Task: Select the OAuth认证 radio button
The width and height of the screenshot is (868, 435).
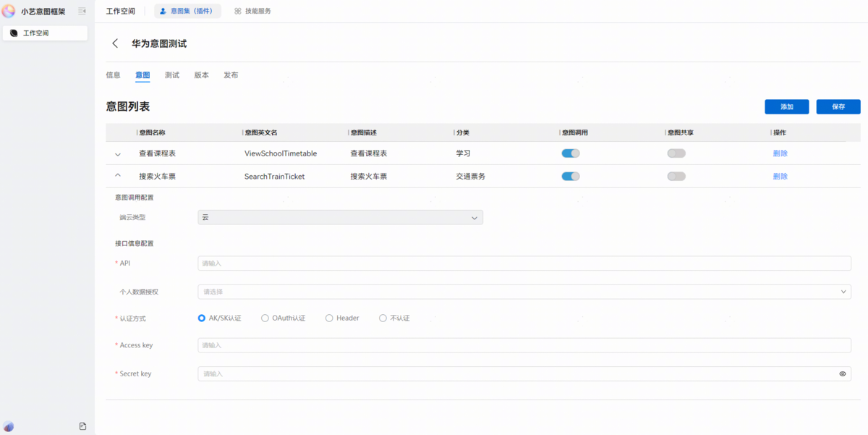Action: [x=265, y=318]
